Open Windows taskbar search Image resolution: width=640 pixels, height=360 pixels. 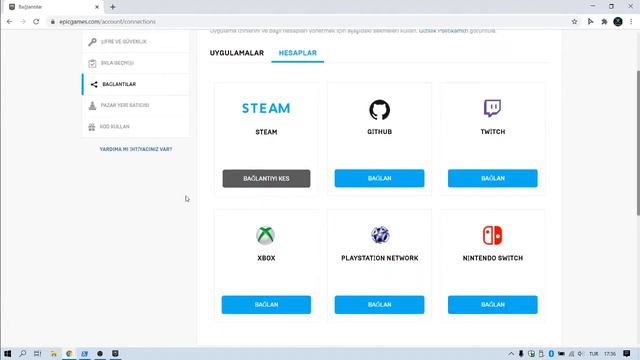tap(23, 353)
